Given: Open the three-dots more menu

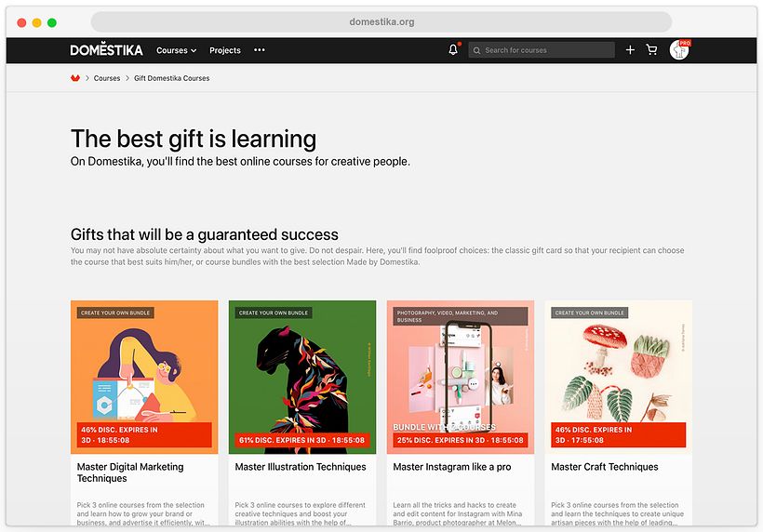Looking at the screenshot, I should [260, 49].
